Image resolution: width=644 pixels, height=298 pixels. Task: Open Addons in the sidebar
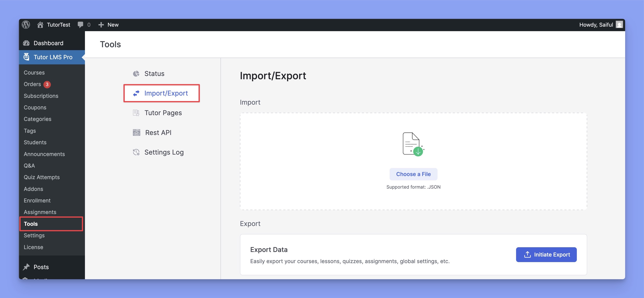coord(33,189)
